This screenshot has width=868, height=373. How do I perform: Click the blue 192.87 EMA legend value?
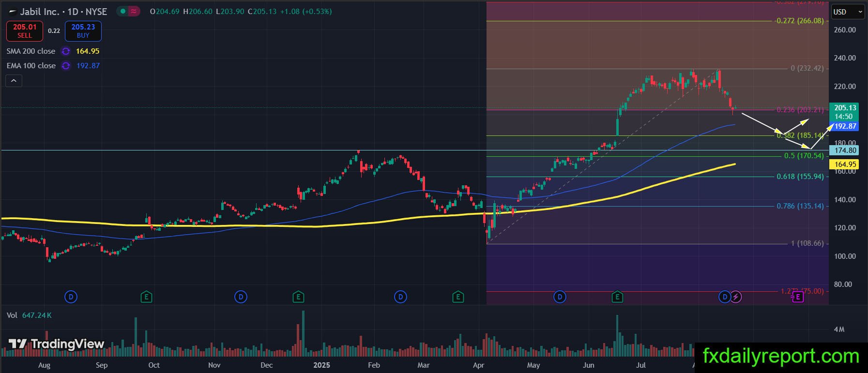[88, 66]
